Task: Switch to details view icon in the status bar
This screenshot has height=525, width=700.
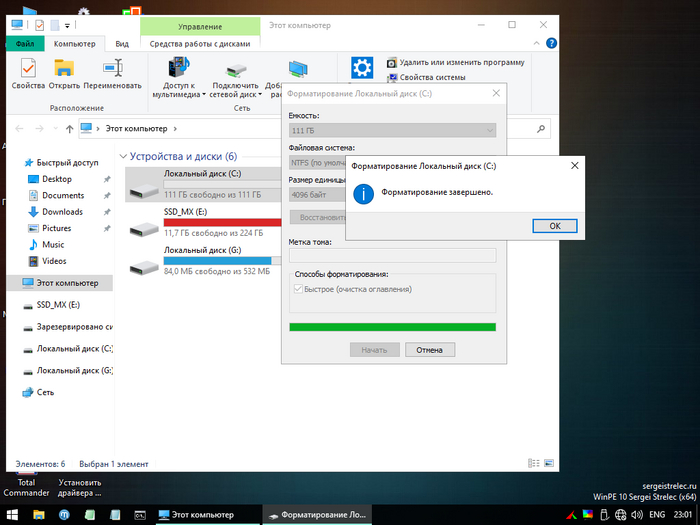Action: pos(533,463)
